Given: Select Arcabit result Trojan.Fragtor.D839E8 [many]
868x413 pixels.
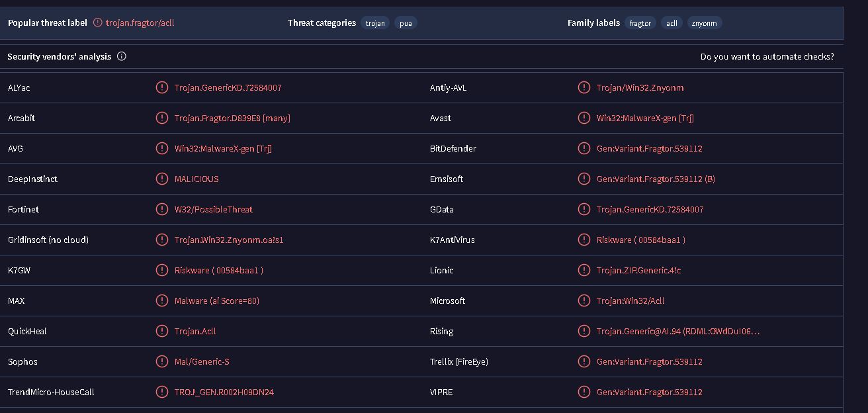Looking at the screenshot, I should (x=232, y=118).
